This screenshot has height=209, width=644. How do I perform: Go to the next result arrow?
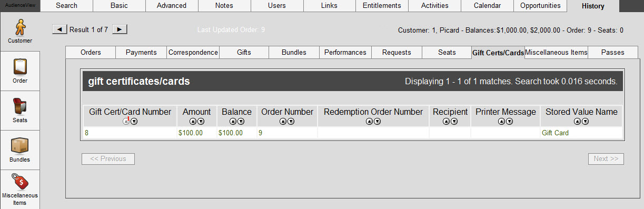point(120,29)
